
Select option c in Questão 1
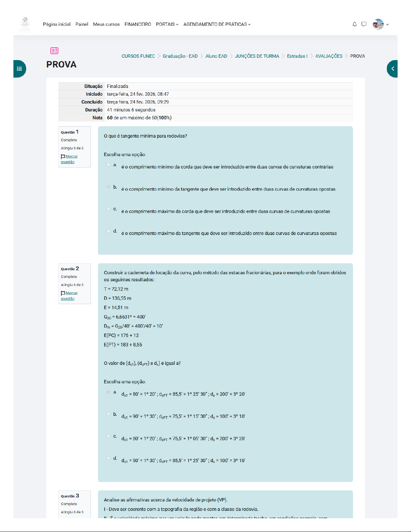[x=108, y=209]
